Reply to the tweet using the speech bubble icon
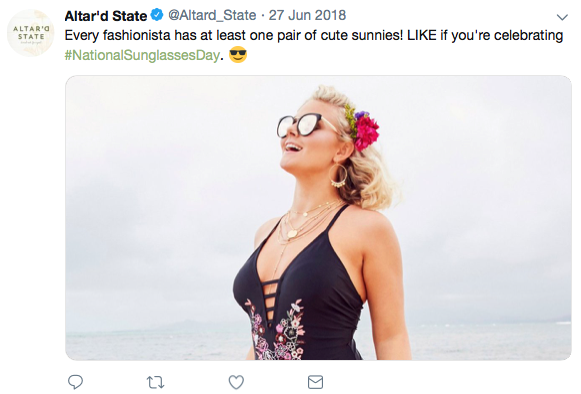 pos(75,382)
